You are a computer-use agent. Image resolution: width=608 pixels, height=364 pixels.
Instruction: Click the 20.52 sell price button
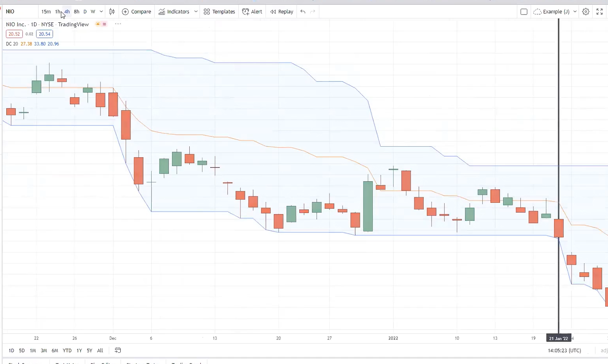click(14, 34)
